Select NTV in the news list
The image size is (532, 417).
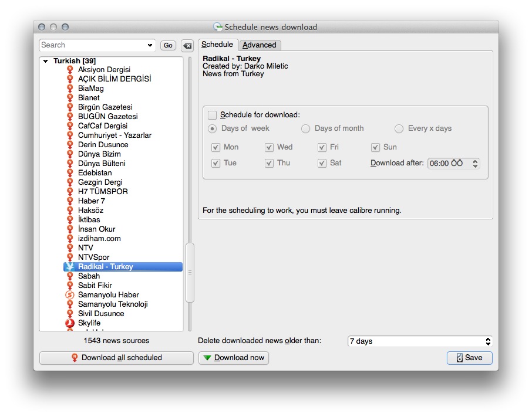click(x=86, y=248)
